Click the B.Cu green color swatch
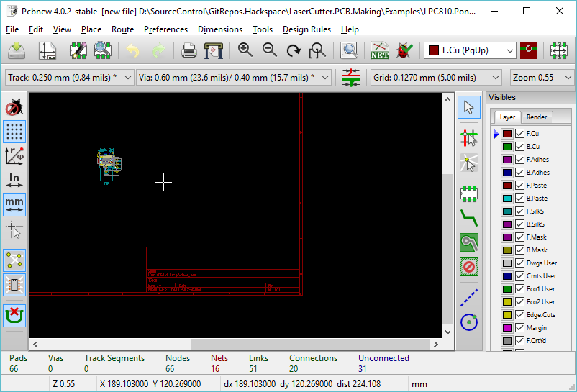This screenshot has height=392, width=577. coord(507,146)
